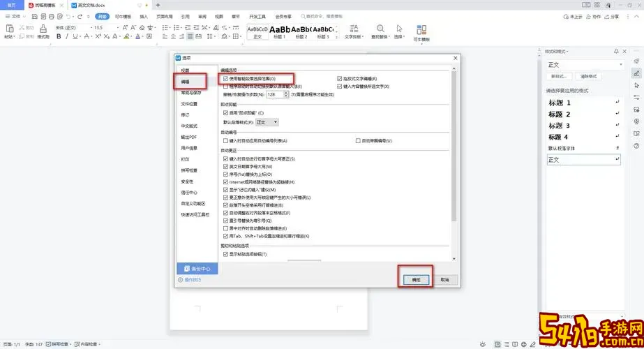Click the Redo arrow in quick toolbar
Viewport: 644px width, 349px height.
click(x=80, y=17)
